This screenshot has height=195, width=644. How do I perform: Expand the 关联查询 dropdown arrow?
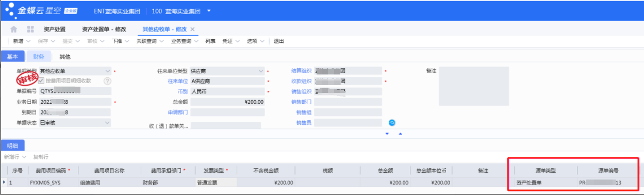tap(161, 41)
